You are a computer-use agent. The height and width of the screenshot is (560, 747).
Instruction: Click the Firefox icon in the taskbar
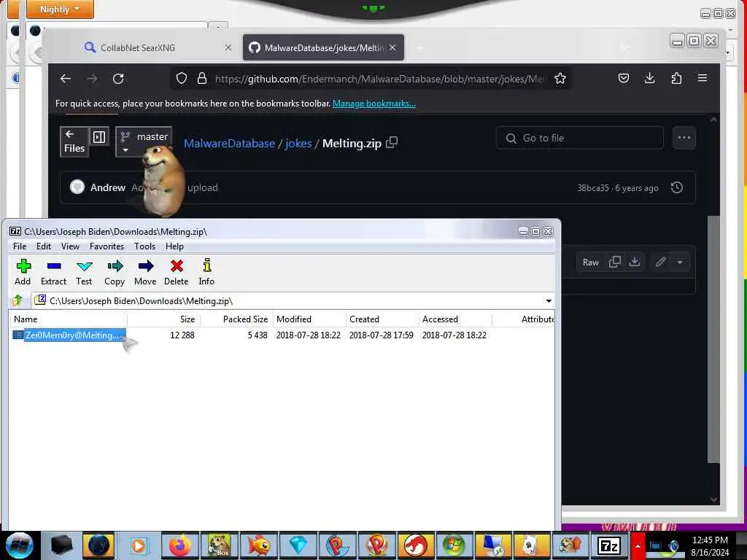[179, 545]
